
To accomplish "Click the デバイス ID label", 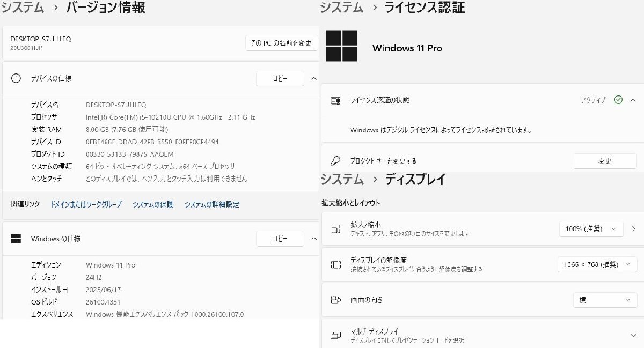I will pos(46,142).
